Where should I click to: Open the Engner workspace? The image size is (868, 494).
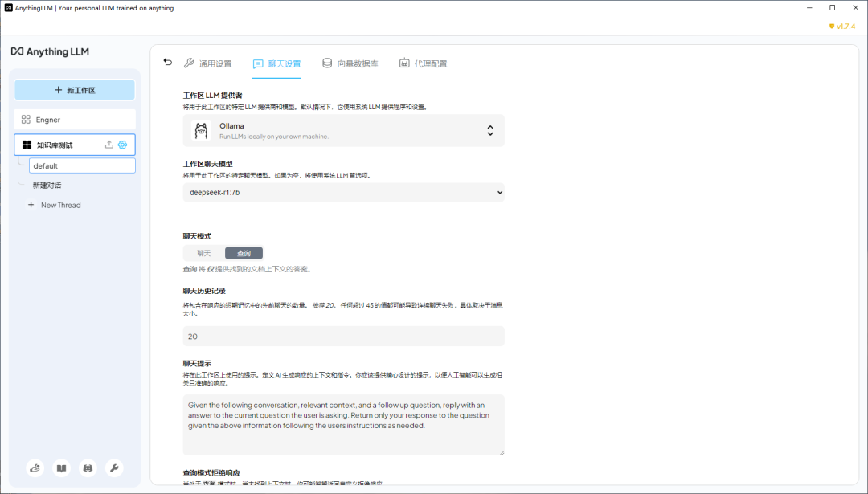(75, 120)
